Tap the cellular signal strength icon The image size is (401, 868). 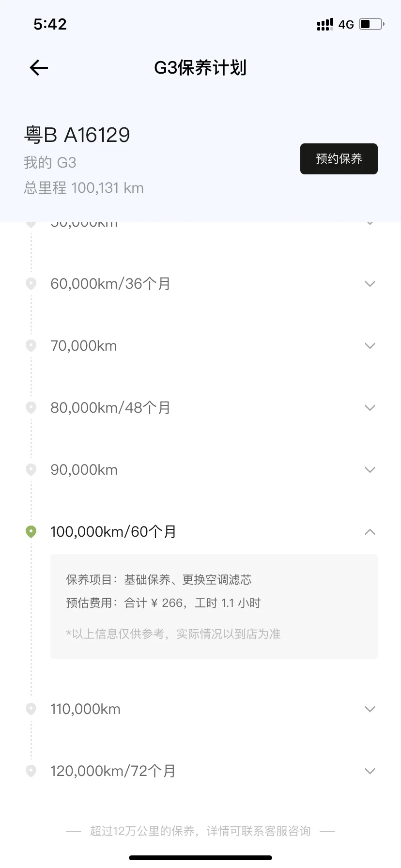tap(325, 24)
